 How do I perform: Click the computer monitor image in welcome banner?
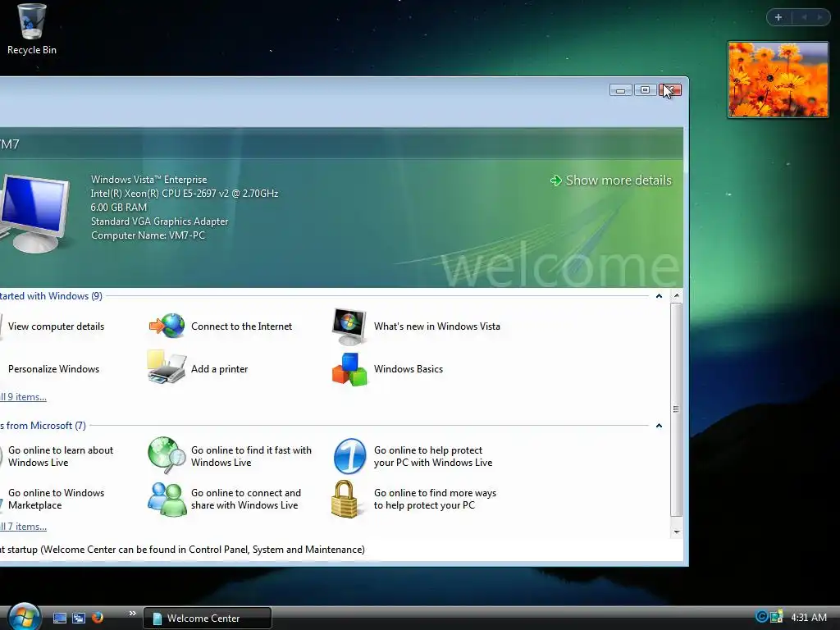tap(34, 213)
